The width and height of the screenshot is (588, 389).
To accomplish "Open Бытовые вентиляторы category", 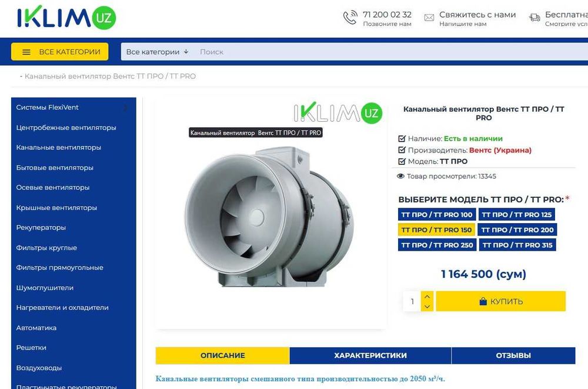I will [x=55, y=168].
